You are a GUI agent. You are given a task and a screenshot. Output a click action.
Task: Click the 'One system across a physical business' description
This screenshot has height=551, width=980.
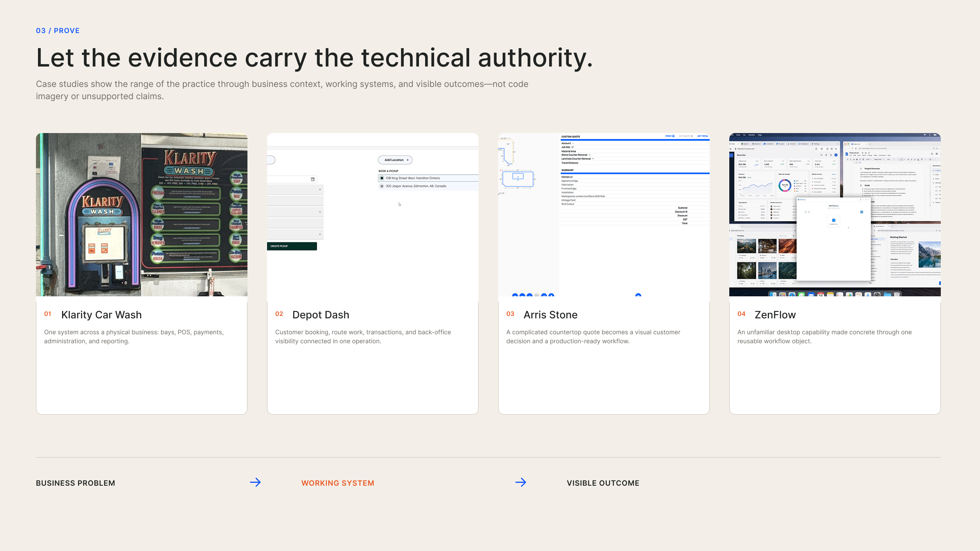click(134, 337)
